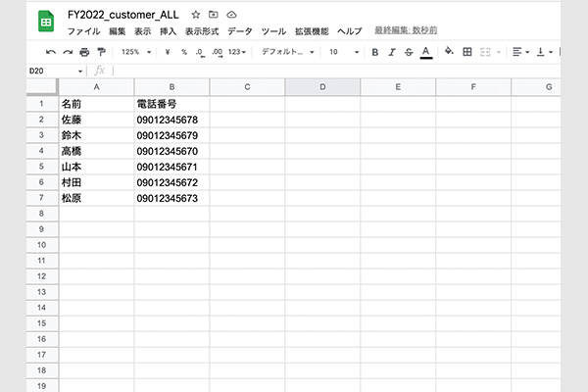Toggle strikethrough formatting
Screen dimensions: 588x392
point(408,52)
